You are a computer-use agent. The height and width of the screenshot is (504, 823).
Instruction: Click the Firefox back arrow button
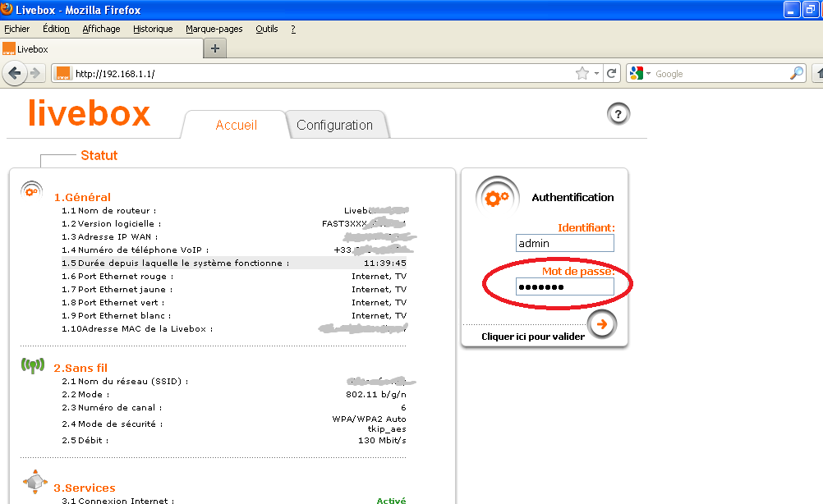15,73
